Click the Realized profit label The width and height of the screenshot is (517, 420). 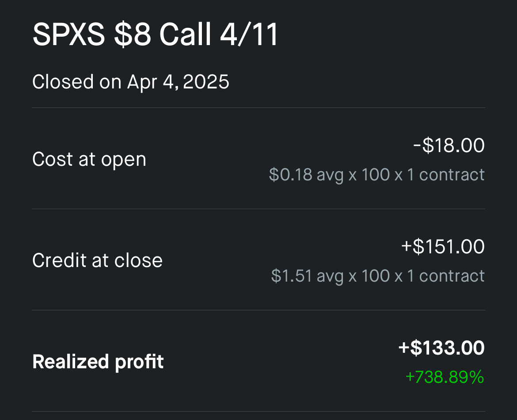(x=98, y=362)
